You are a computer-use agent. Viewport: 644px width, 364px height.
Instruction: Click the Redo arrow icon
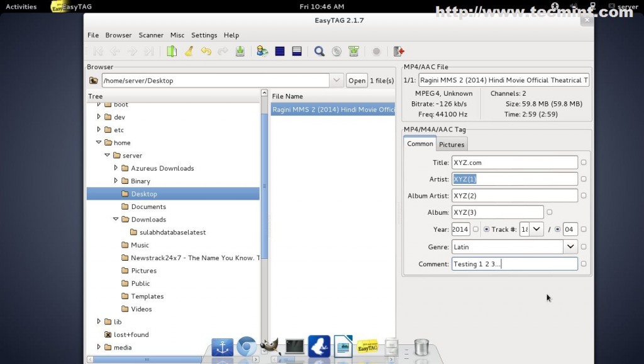coord(223,51)
